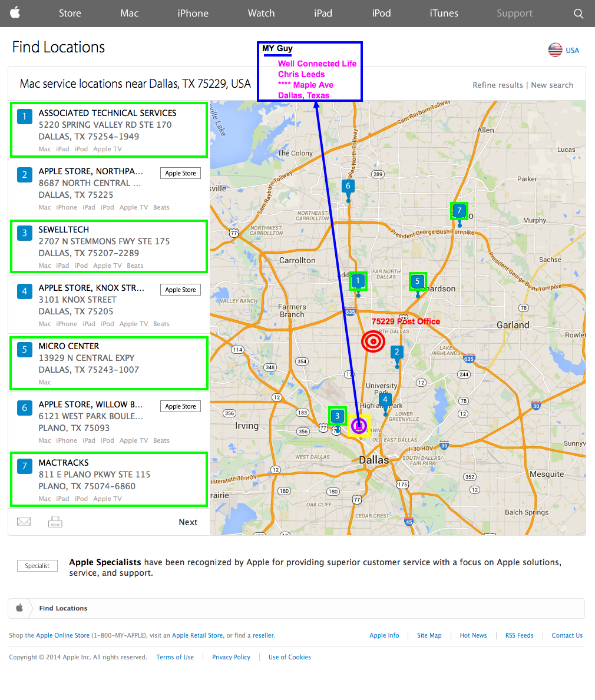Select map pin number 4
Image resolution: width=595 pixels, height=700 pixels.
385,400
